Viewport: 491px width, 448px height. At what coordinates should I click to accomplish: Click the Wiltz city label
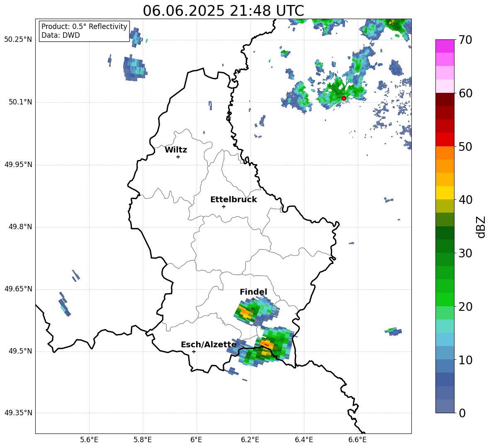176,150
